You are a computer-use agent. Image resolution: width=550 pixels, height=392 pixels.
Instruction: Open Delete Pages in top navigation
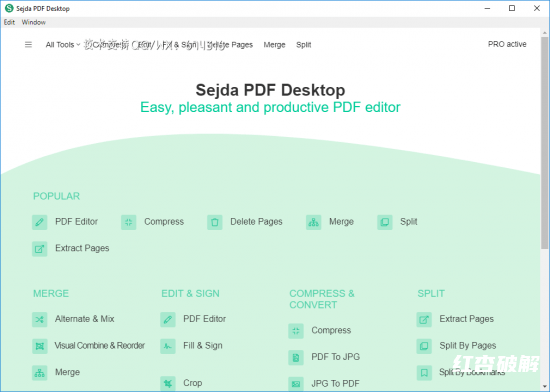230,45
